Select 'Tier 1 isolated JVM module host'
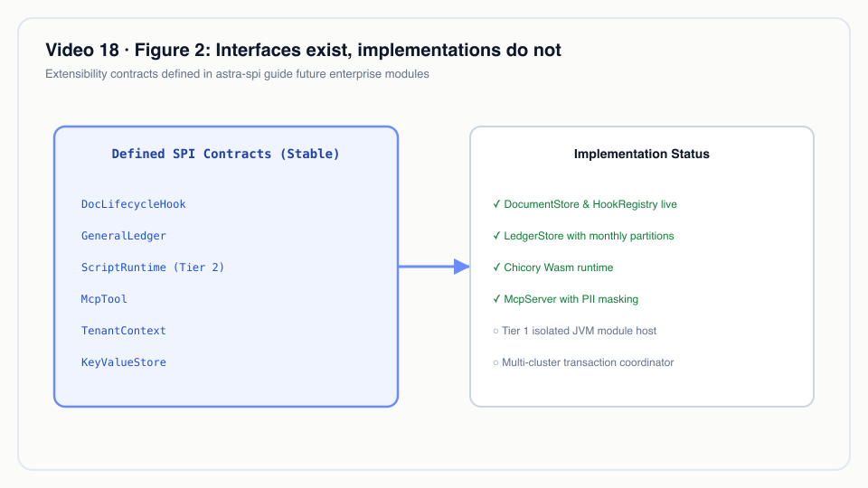Image resolution: width=868 pixels, height=488 pixels. [x=574, y=331]
